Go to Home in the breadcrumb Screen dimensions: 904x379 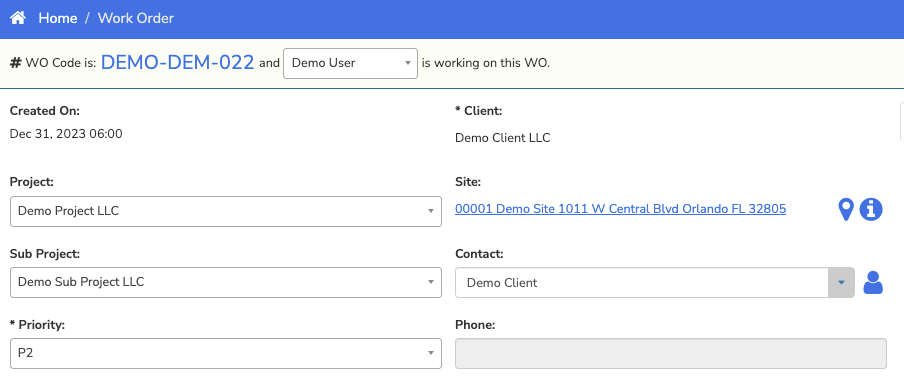(58, 18)
